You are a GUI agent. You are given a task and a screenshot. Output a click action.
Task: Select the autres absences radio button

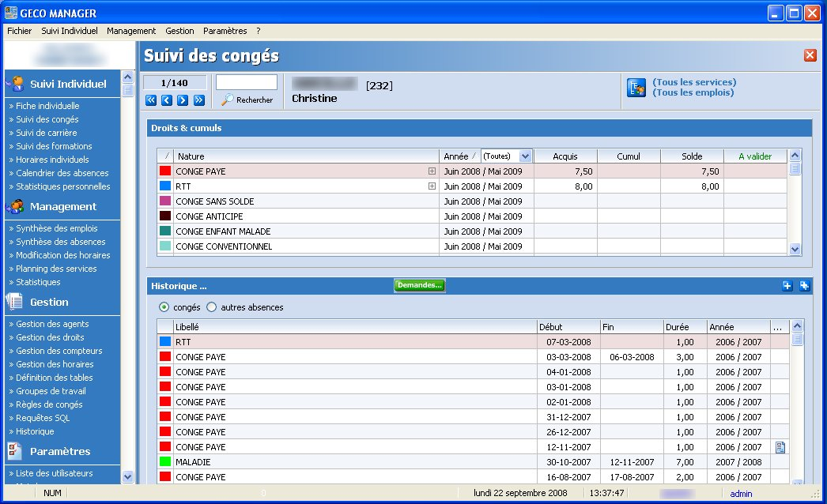pyautogui.click(x=212, y=307)
